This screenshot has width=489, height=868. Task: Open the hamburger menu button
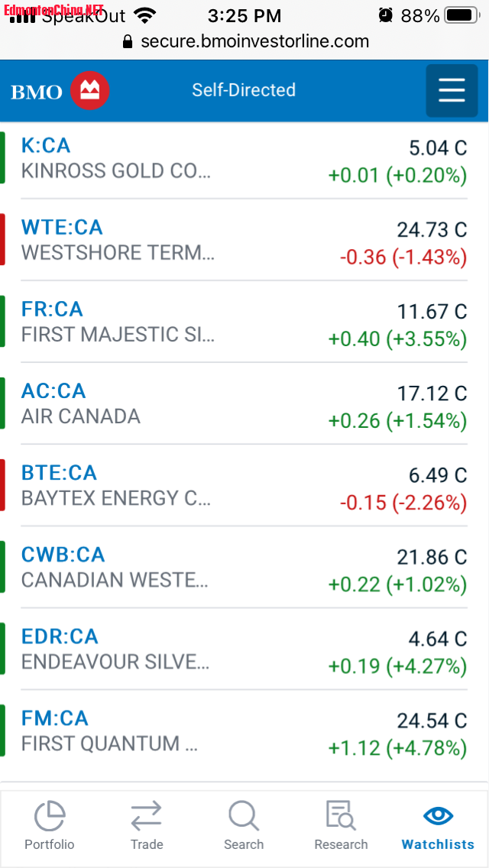point(452,91)
